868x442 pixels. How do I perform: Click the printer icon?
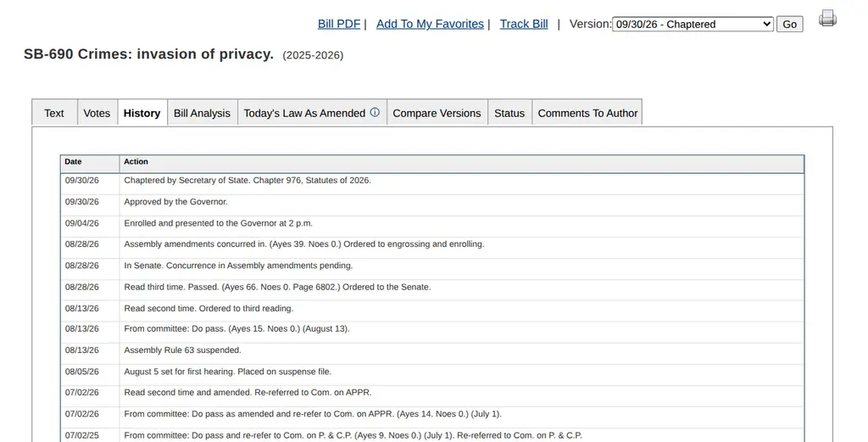click(827, 19)
